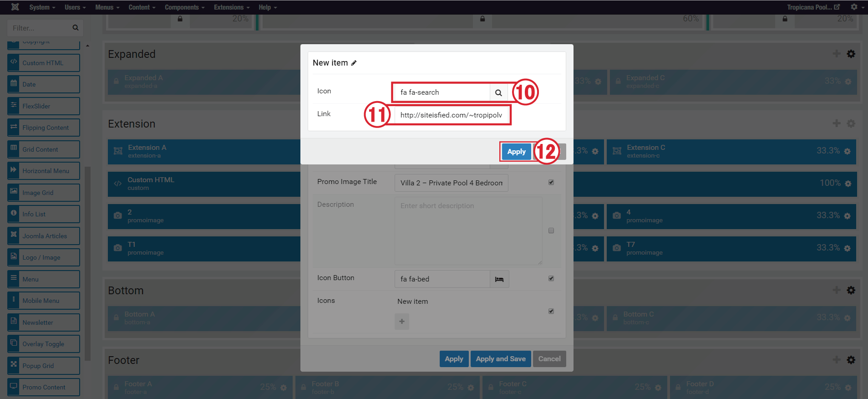
Task: Open Custom HTML 100% settings gear
Action: [x=848, y=184]
